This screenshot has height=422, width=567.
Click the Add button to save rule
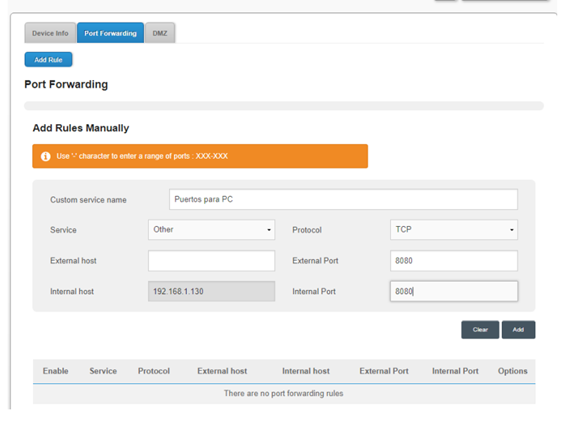pyautogui.click(x=519, y=329)
